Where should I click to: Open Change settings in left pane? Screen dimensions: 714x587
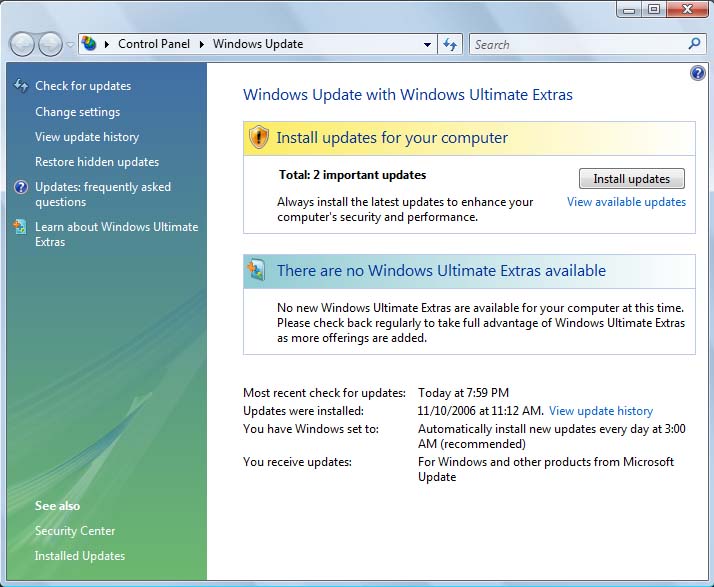[x=77, y=112]
